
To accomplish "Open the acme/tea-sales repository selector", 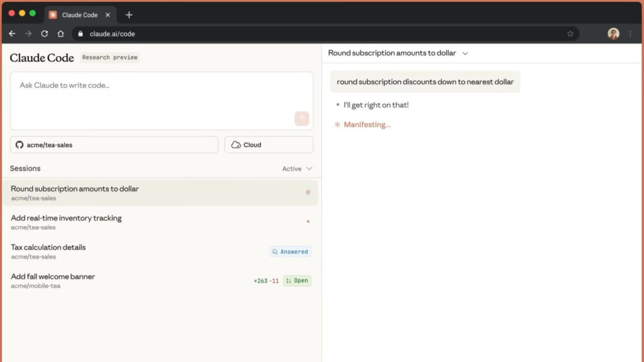I will pos(113,145).
